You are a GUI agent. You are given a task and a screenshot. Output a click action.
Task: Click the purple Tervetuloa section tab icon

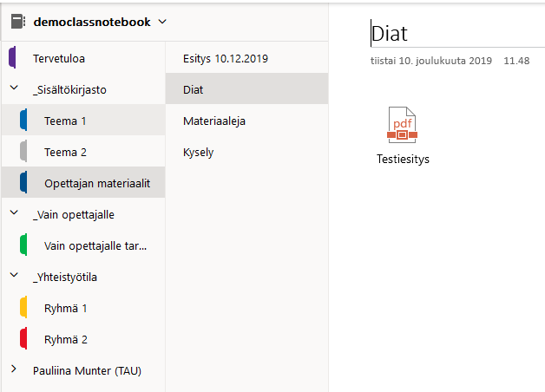[x=12, y=58]
